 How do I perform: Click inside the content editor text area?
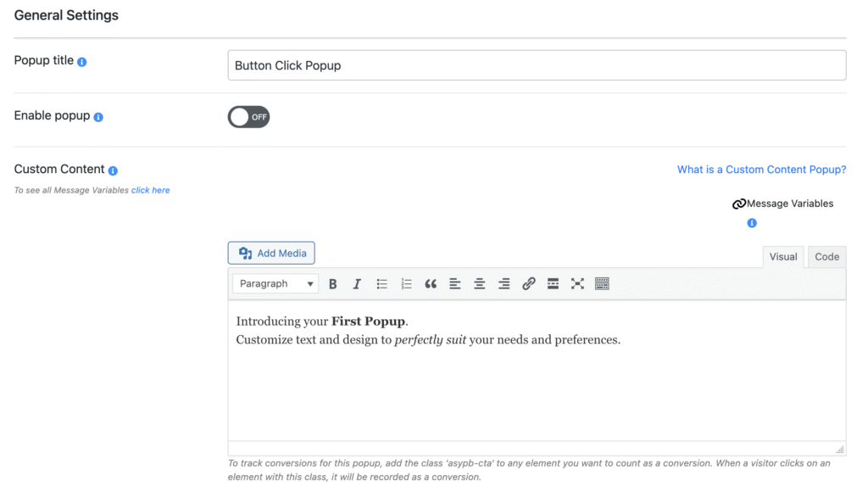coord(537,371)
